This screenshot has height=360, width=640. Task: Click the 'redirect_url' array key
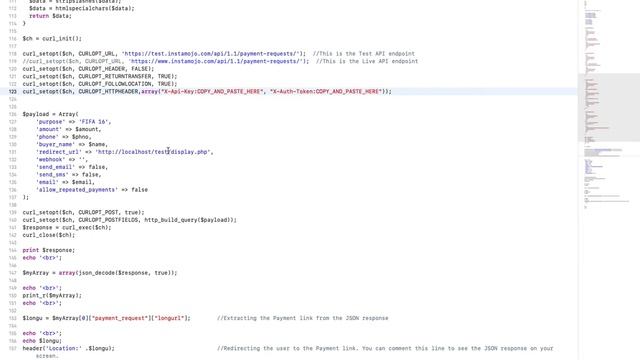(x=59, y=152)
